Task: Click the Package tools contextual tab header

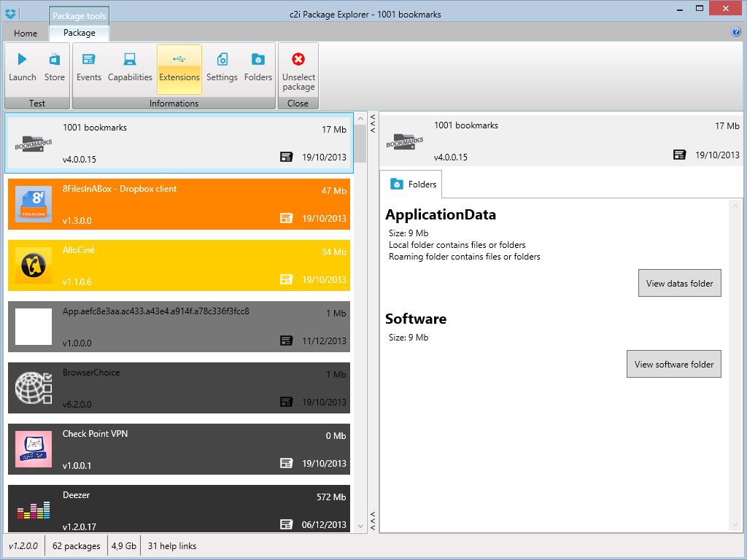Action: 79,16
